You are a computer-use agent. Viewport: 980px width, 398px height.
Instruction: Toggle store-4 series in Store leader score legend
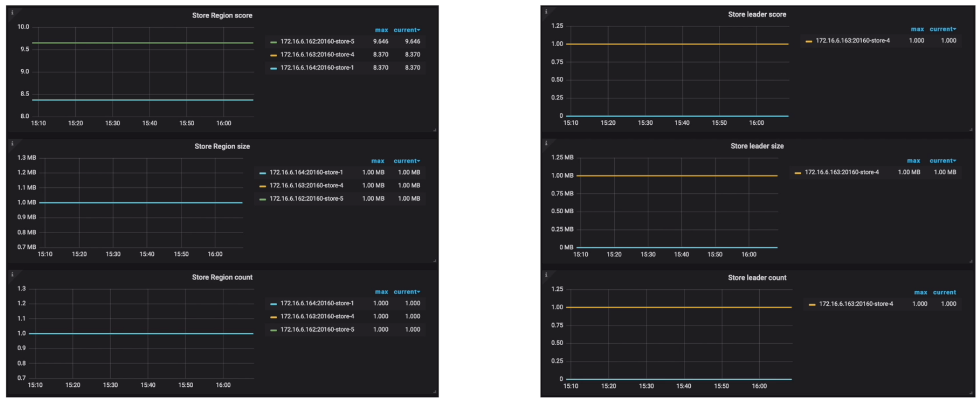pyautogui.click(x=853, y=40)
